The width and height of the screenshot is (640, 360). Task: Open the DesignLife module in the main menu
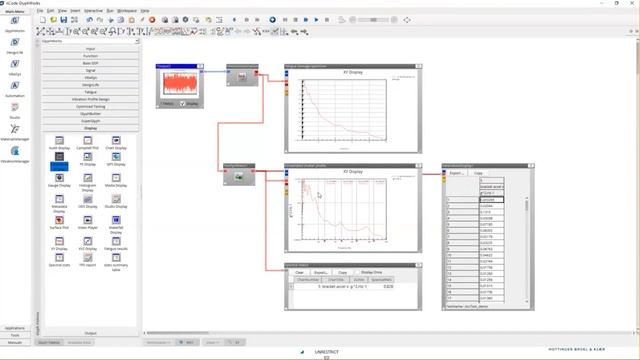[15, 45]
